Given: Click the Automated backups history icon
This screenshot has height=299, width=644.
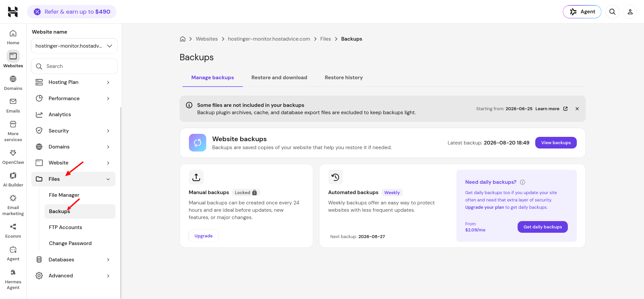Looking at the screenshot, I should (x=336, y=177).
